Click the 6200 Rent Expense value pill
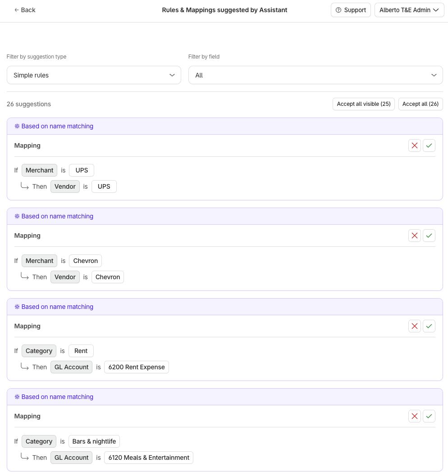The width and height of the screenshot is (448, 476). [x=136, y=367]
